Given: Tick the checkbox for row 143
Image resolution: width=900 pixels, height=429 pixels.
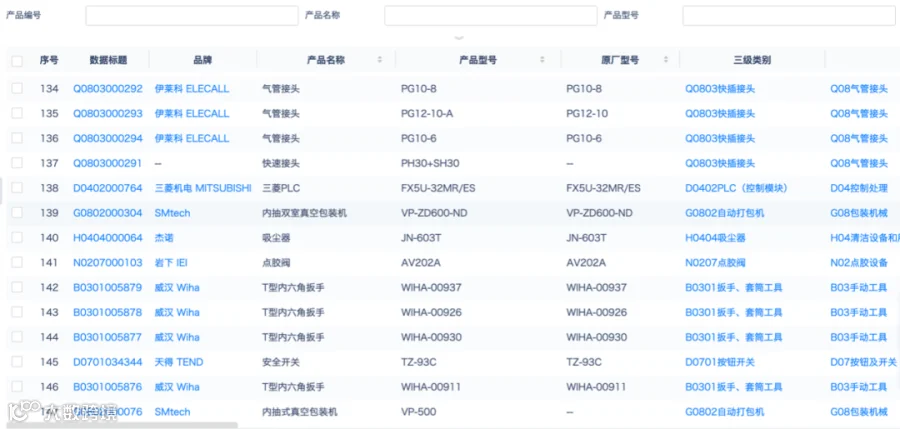Looking at the screenshot, I should 17,312.
